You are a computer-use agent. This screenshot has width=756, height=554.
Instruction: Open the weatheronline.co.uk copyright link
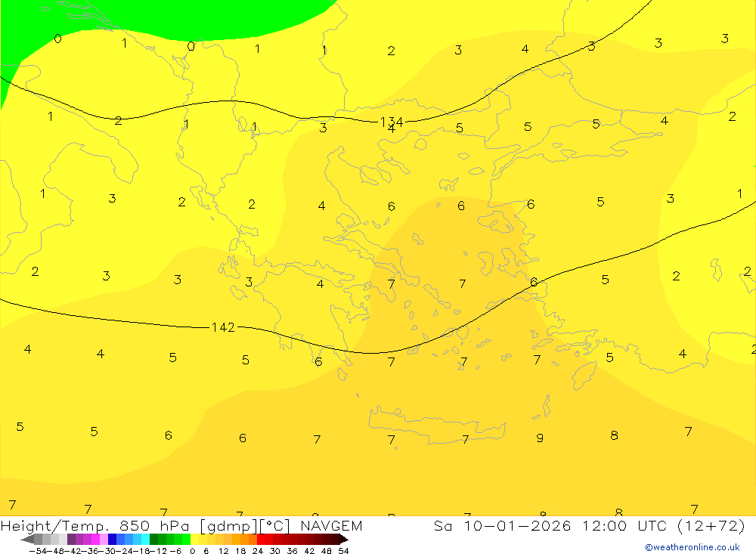(692, 547)
